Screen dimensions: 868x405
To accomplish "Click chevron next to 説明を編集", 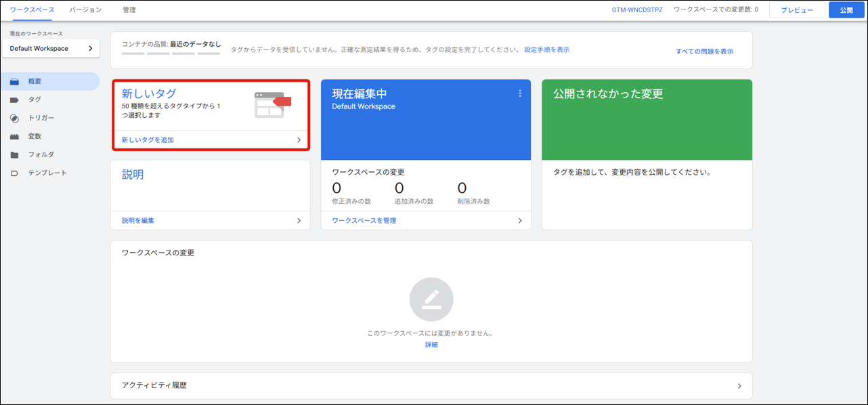I will 299,221.
